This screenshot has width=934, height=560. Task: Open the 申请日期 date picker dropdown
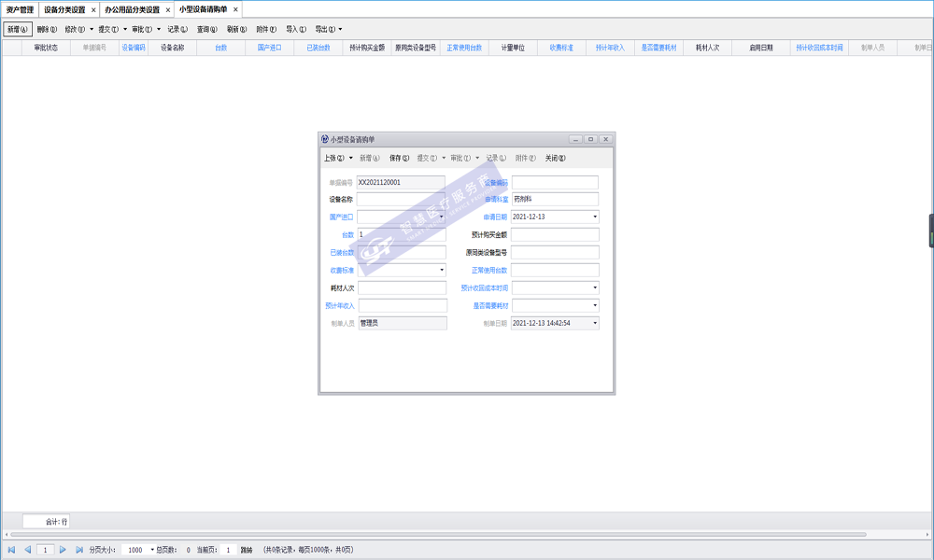[x=594, y=217]
